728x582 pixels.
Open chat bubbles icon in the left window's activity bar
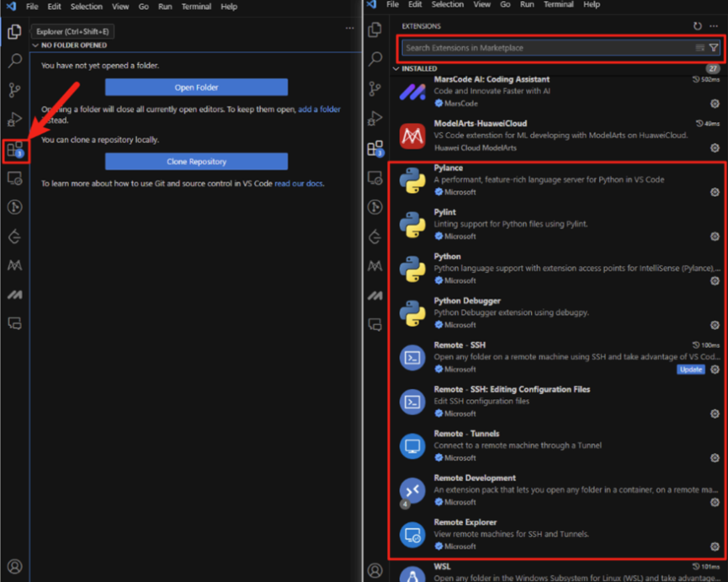coord(14,323)
